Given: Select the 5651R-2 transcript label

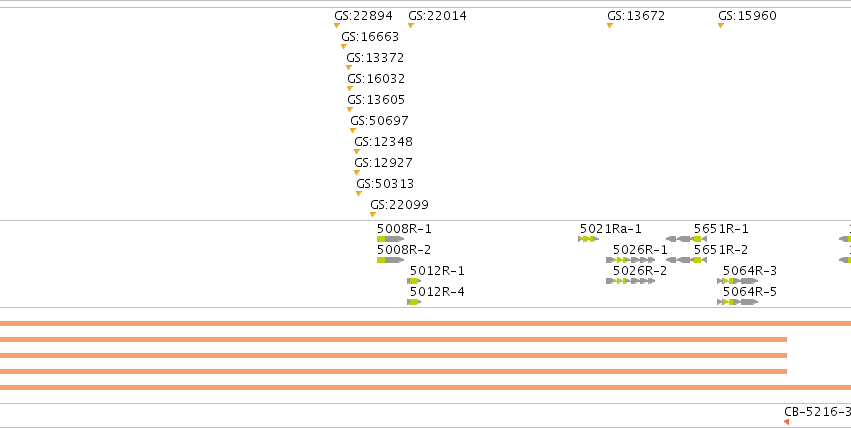Looking at the screenshot, I should [721, 250].
